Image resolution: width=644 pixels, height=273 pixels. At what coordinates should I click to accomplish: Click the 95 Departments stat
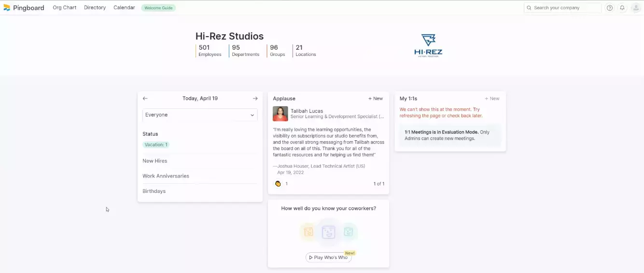tap(245, 51)
